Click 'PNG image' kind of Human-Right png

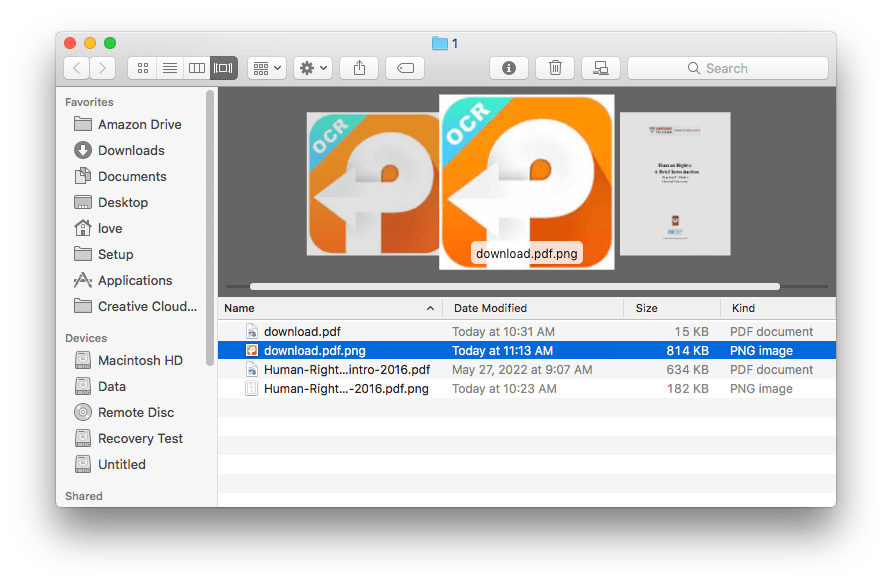click(761, 388)
